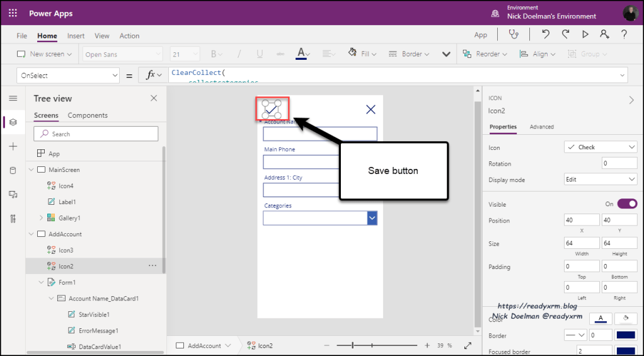Viewport: 644px width, 356px height.
Task: Preview the app with Play icon
Action: [585, 35]
